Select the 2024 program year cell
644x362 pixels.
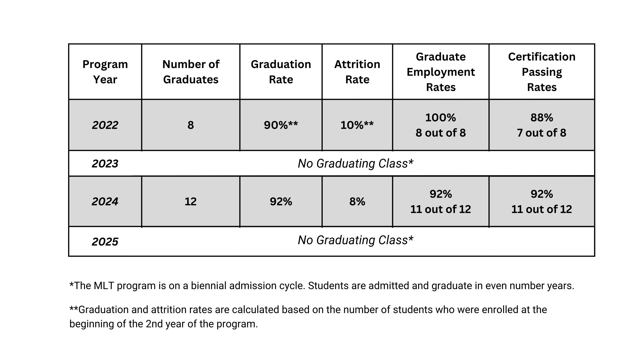point(105,202)
